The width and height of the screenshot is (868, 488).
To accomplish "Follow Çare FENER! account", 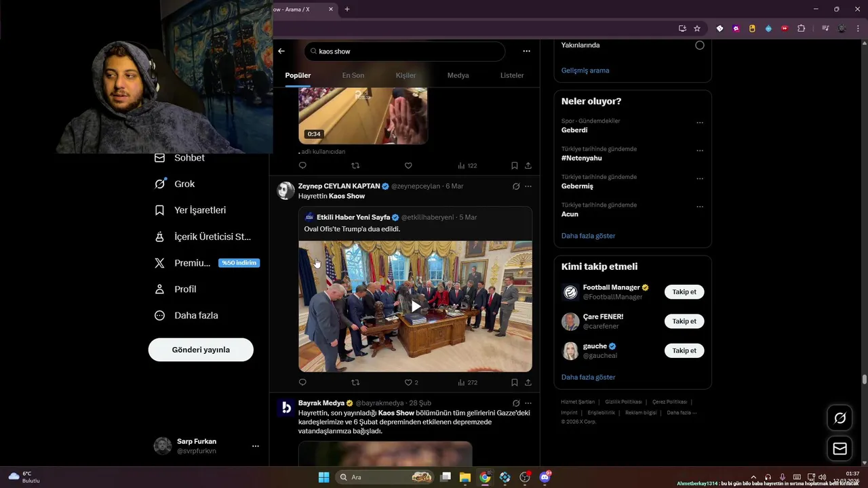I will coord(684,321).
